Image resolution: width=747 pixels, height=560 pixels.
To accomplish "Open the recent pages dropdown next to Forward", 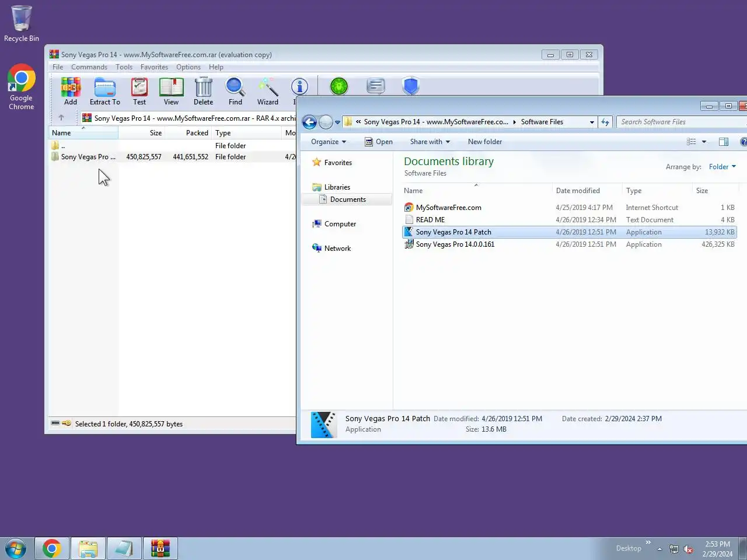I will point(337,123).
